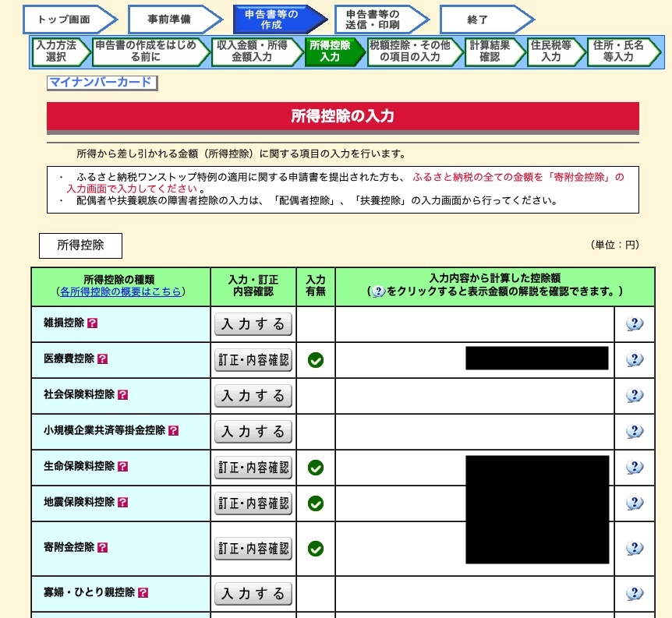The width and height of the screenshot is (672, 618).
Task: Click amount explanation bubble in 寄附金控除 row
Action: pyautogui.click(x=635, y=548)
